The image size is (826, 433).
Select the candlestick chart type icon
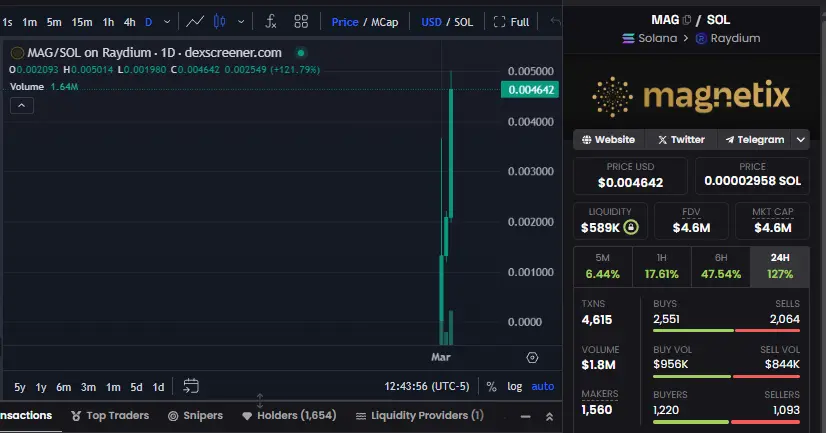point(220,22)
